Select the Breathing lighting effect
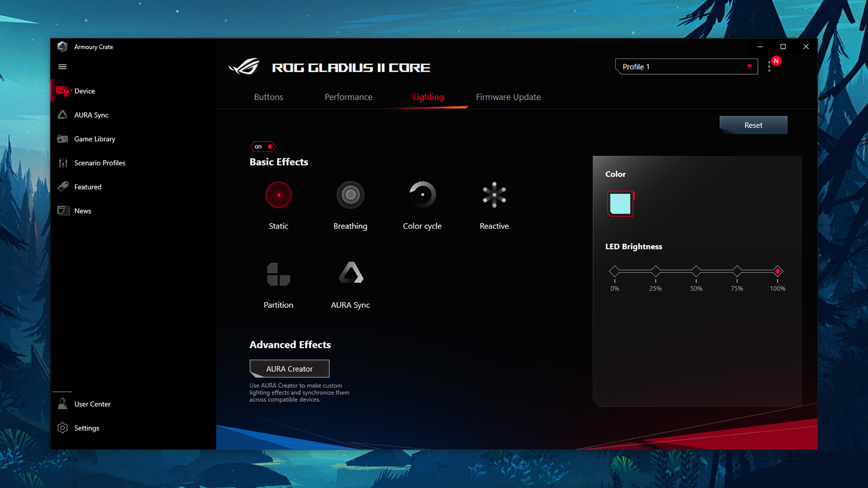This screenshot has height=488, width=868. pyautogui.click(x=350, y=195)
